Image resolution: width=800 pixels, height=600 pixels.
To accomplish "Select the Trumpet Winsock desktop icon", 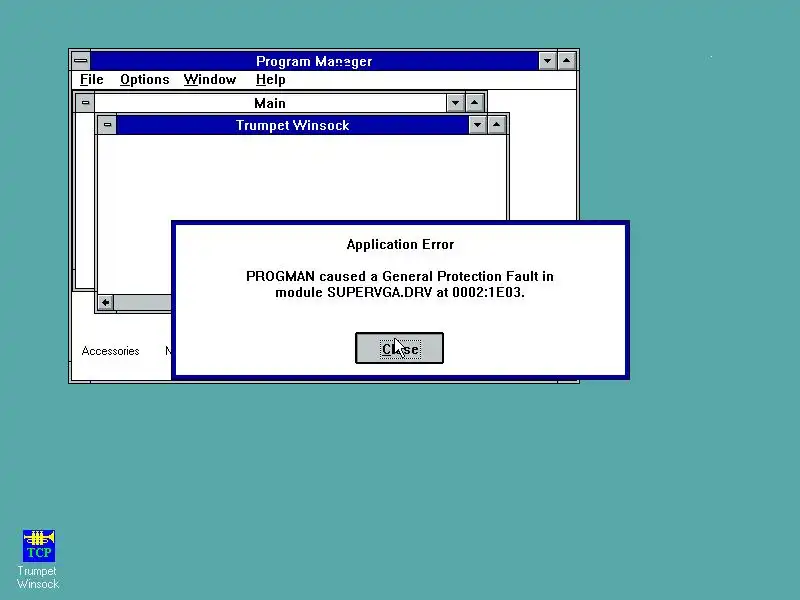I will click(38, 559).
